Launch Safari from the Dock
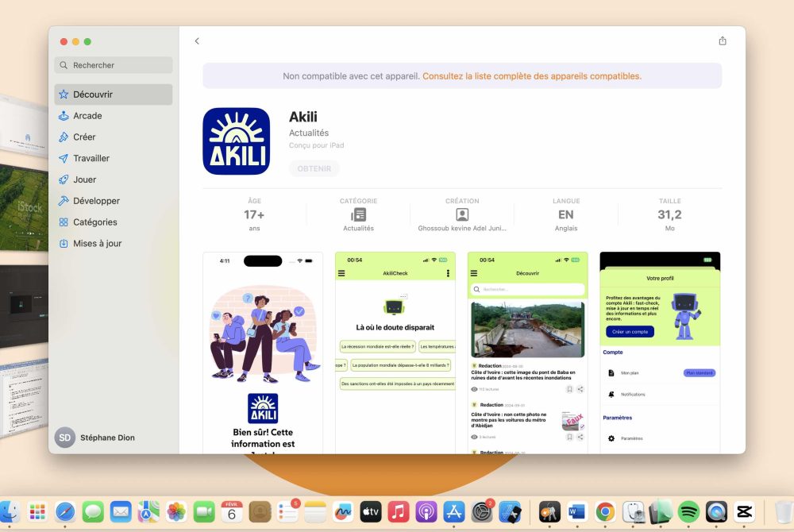This screenshot has height=532, width=794. (x=65, y=512)
